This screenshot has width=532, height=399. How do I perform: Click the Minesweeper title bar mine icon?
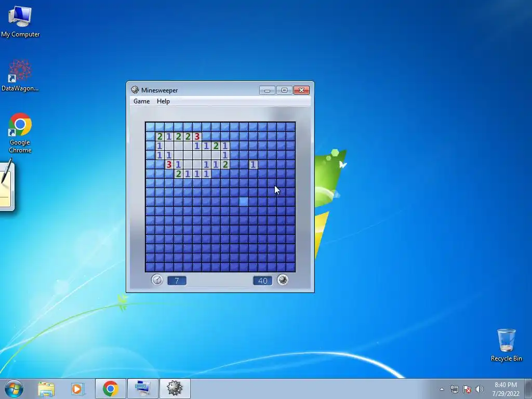[x=135, y=89]
